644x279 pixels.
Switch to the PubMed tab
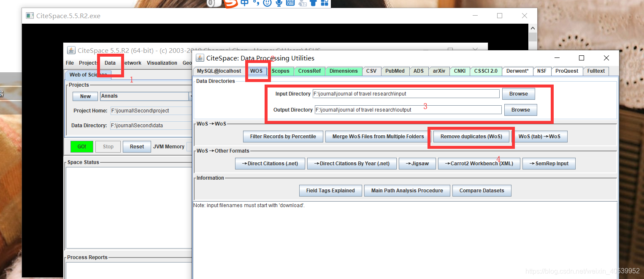pyautogui.click(x=395, y=71)
